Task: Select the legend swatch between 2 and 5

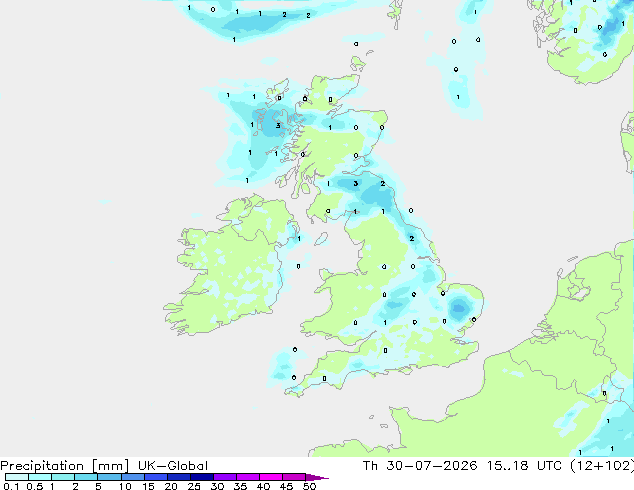Action: (x=86, y=477)
